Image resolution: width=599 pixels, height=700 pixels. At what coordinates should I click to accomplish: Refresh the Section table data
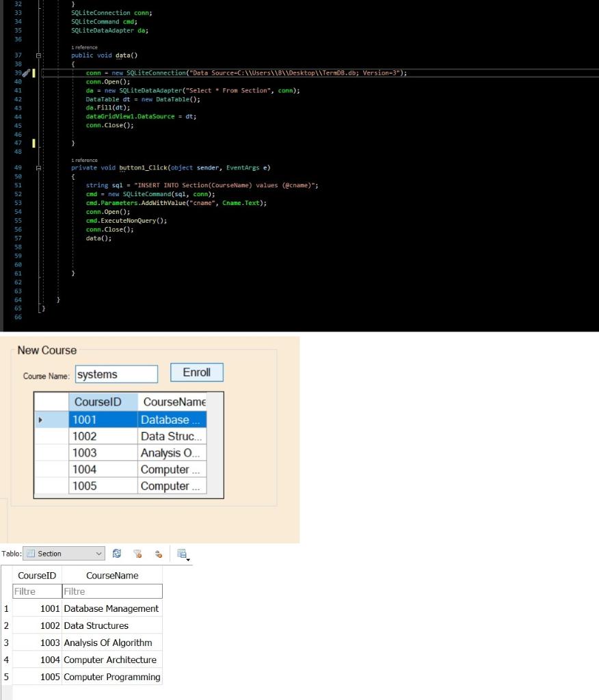coord(116,553)
